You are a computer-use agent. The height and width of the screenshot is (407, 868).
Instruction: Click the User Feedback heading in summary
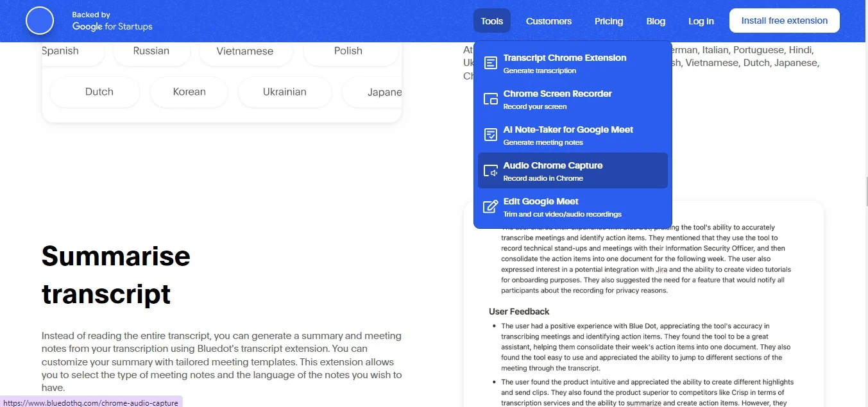coord(519,311)
